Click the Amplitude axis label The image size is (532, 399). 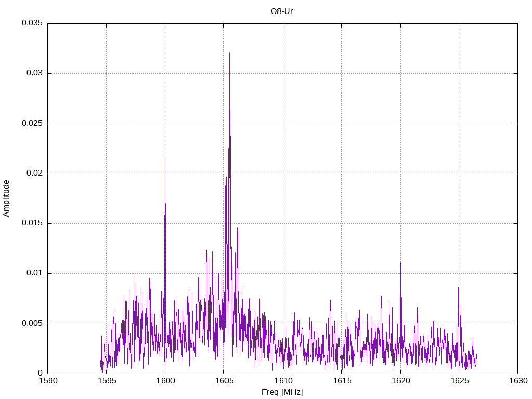point(6,198)
